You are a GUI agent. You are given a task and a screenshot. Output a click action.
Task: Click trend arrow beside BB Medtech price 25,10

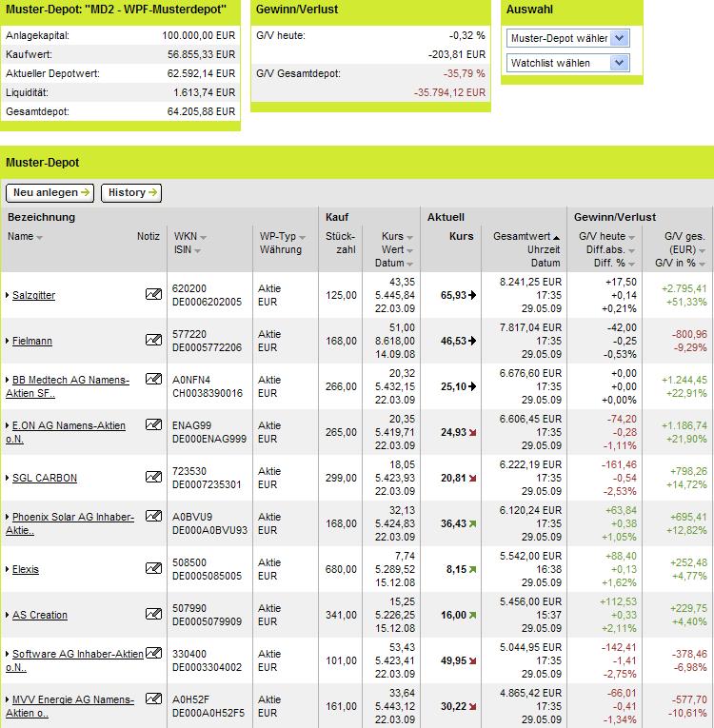pyautogui.click(x=472, y=386)
